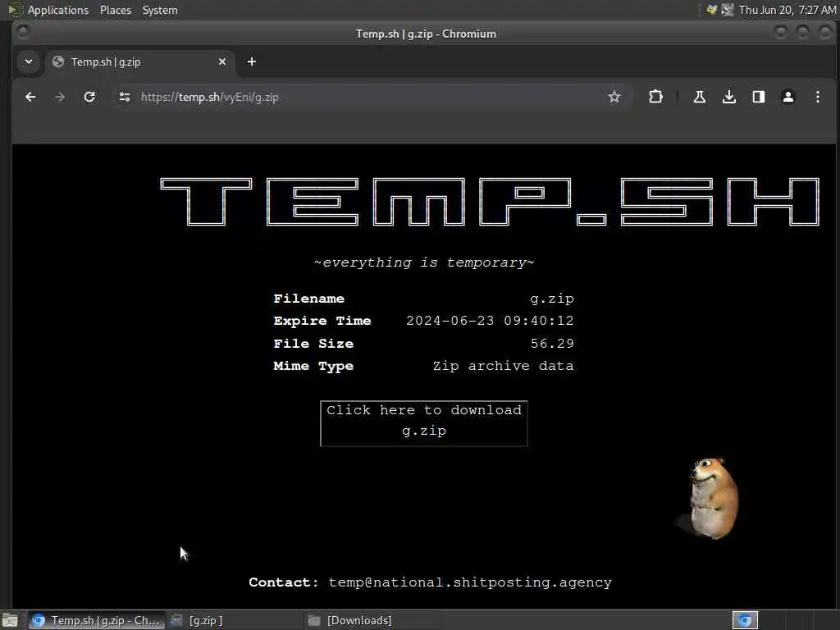Open the System menu
840x630 pixels.
pos(160,10)
